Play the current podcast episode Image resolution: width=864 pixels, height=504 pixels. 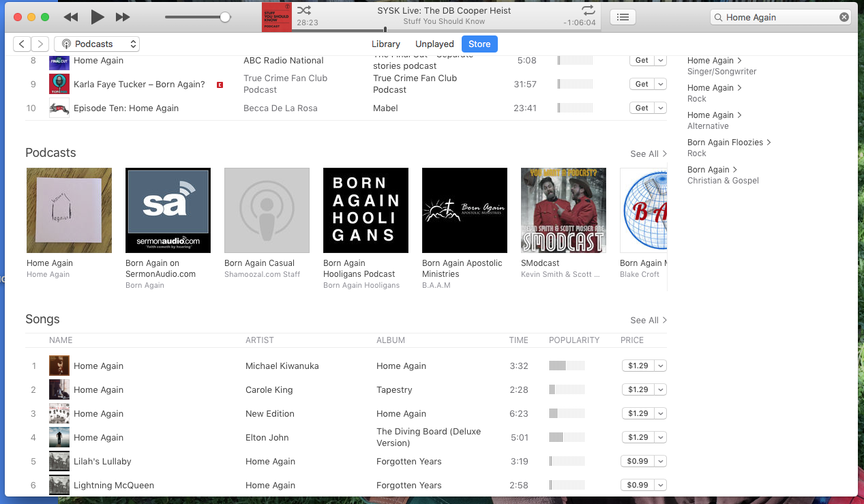click(x=98, y=17)
